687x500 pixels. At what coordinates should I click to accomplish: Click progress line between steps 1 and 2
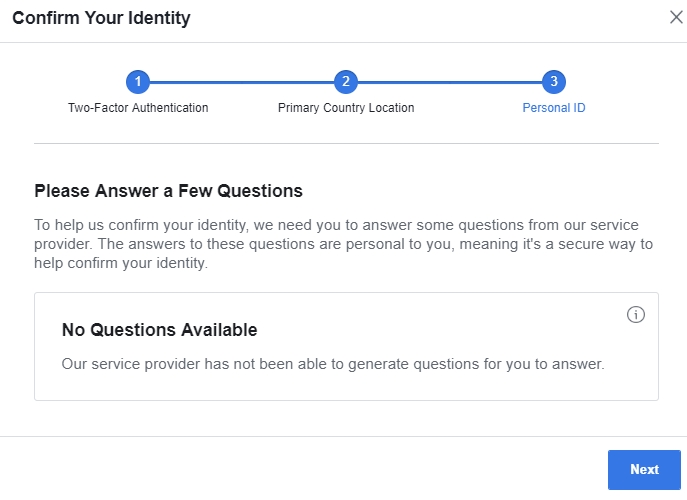(x=242, y=82)
